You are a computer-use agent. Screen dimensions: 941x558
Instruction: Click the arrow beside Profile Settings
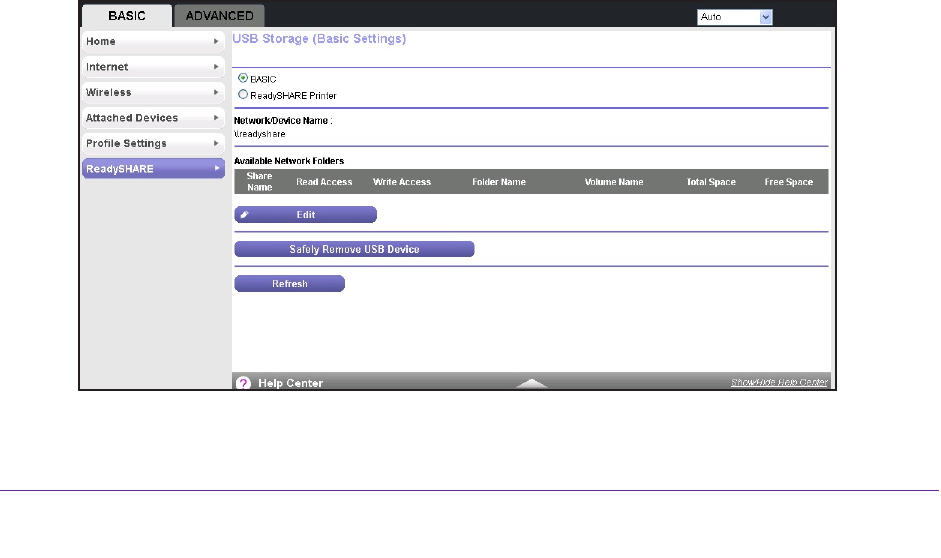coord(216,144)
